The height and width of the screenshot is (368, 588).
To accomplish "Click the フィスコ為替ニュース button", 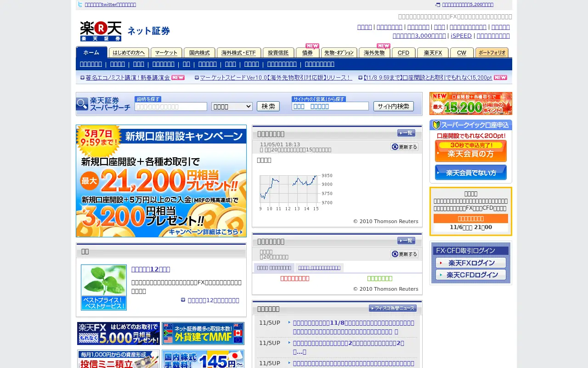I will pyautogui.click(x=392, y=308).
